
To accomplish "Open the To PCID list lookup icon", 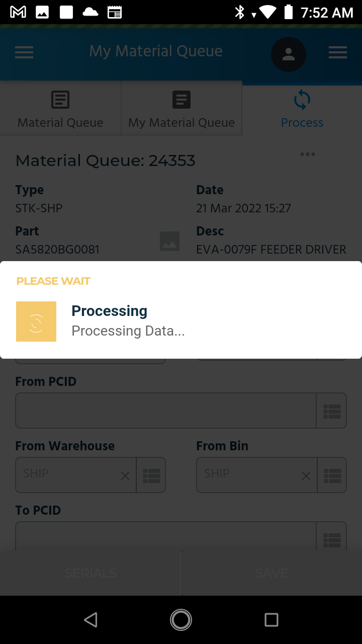I will 332,536.
